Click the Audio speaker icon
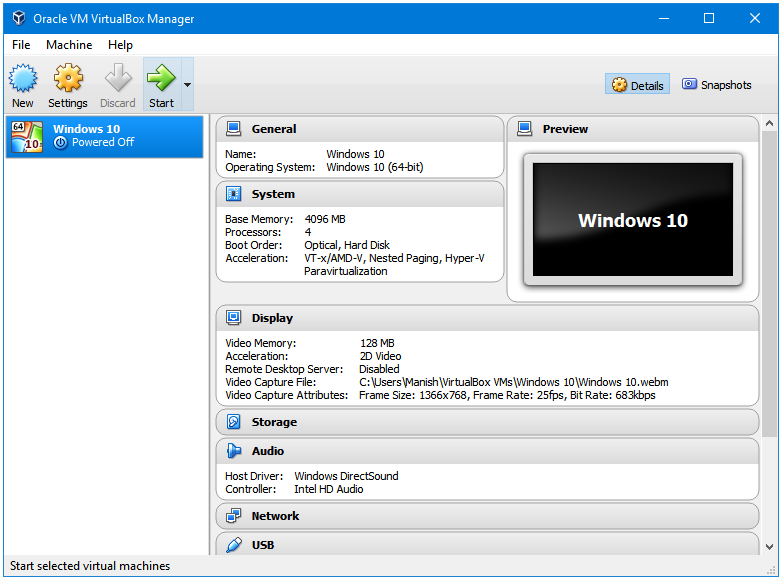The height and width of the screenshot is (581, 781). pos(234,450)
